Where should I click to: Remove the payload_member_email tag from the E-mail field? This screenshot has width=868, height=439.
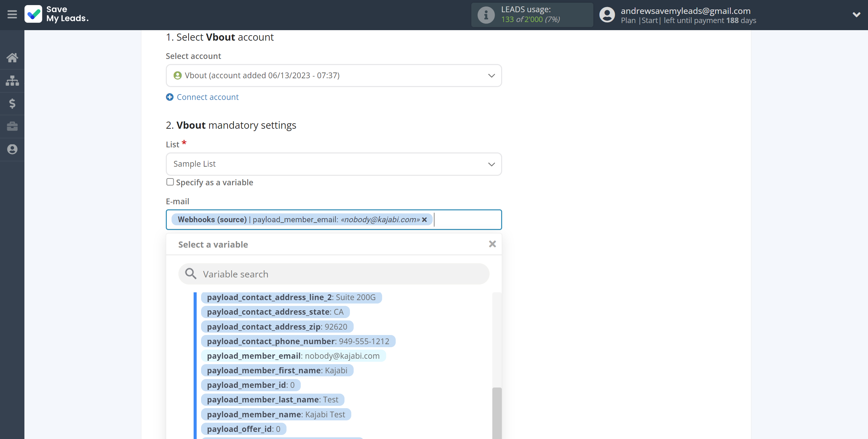pos(424,219)
